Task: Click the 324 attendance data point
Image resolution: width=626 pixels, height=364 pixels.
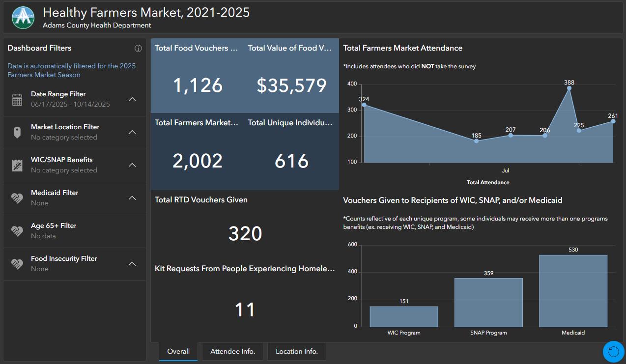Action: pyautogui.click(x=364, y=105)
